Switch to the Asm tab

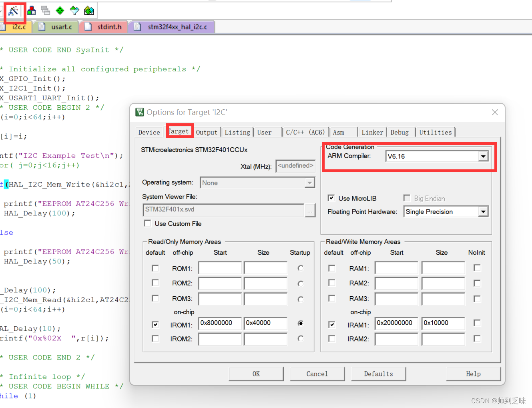(x=339, y=132)
